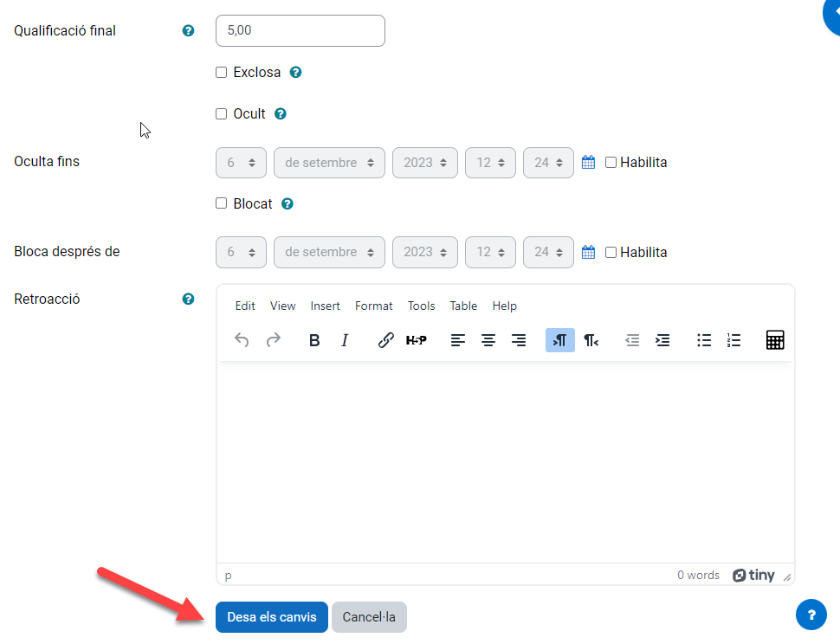Check the Exclosa checkbox
Screen dimensions: 840x644
222,73
